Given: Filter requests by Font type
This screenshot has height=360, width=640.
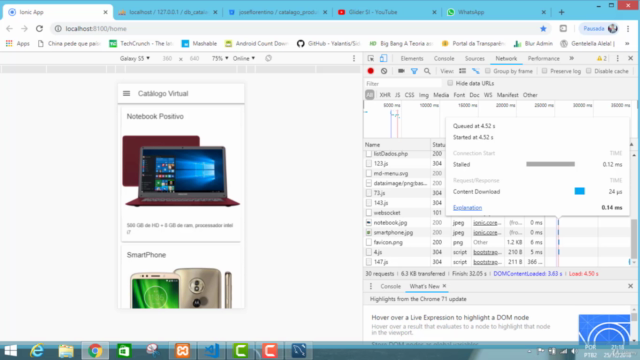Looking at the screenshot, I should 459,95.
